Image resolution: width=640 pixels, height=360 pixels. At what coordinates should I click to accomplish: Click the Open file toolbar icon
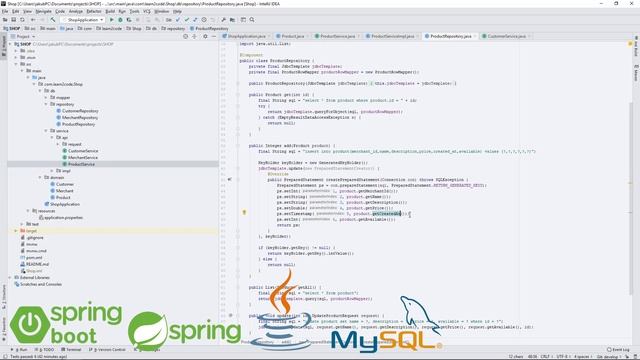(5, 20)
